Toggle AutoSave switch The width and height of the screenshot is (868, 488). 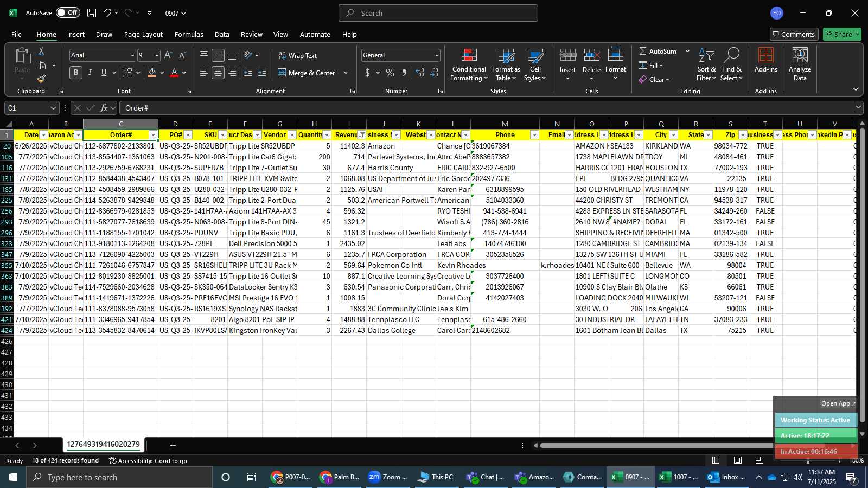(x=68, y=13)
